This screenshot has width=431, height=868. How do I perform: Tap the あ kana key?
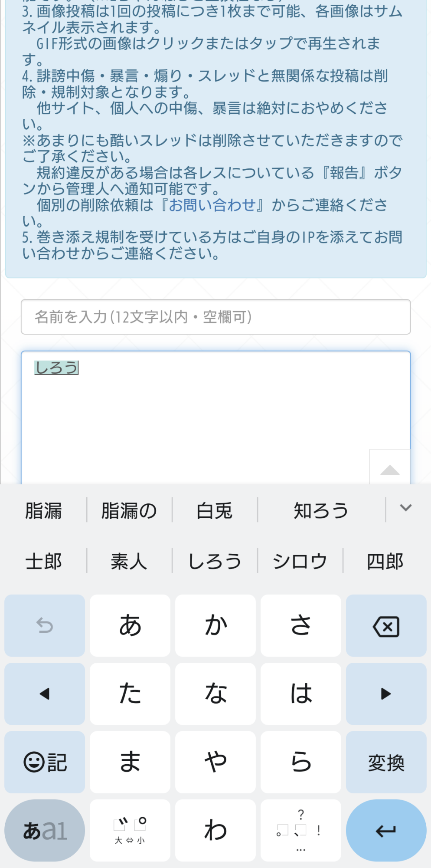[x=130, y=625]
